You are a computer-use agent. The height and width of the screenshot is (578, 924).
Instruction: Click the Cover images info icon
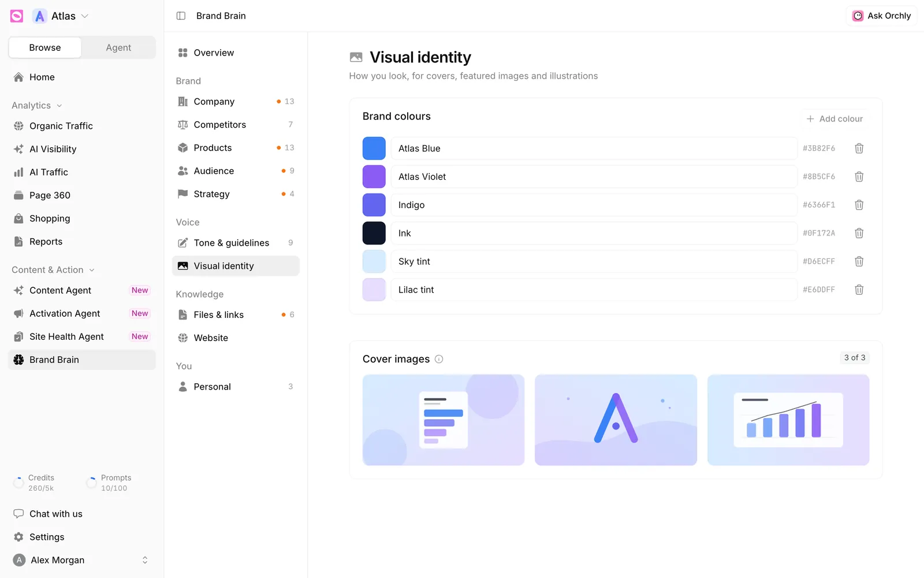tap(439, 359)
